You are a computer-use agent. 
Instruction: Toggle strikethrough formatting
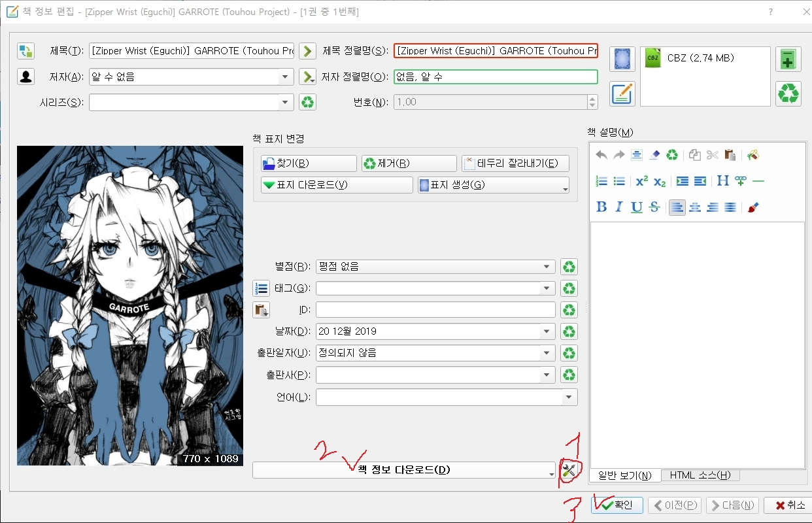[x=654, y=207]
